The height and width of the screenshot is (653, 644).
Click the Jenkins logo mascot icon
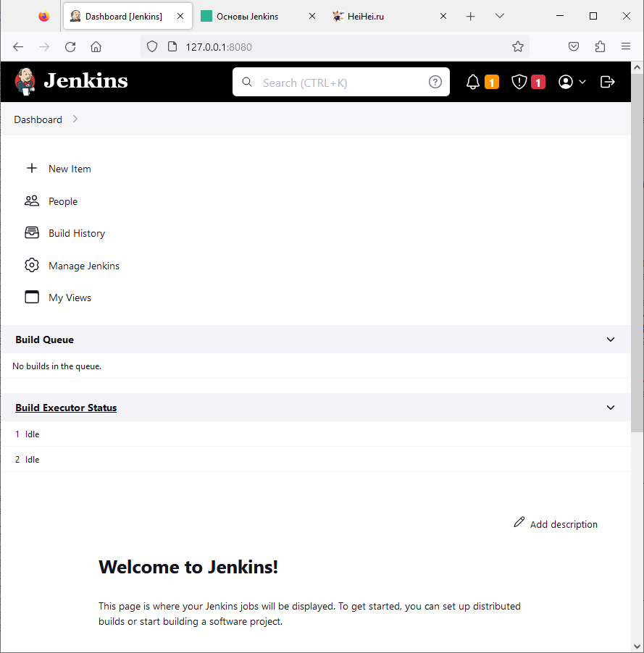tap(25, 82)
